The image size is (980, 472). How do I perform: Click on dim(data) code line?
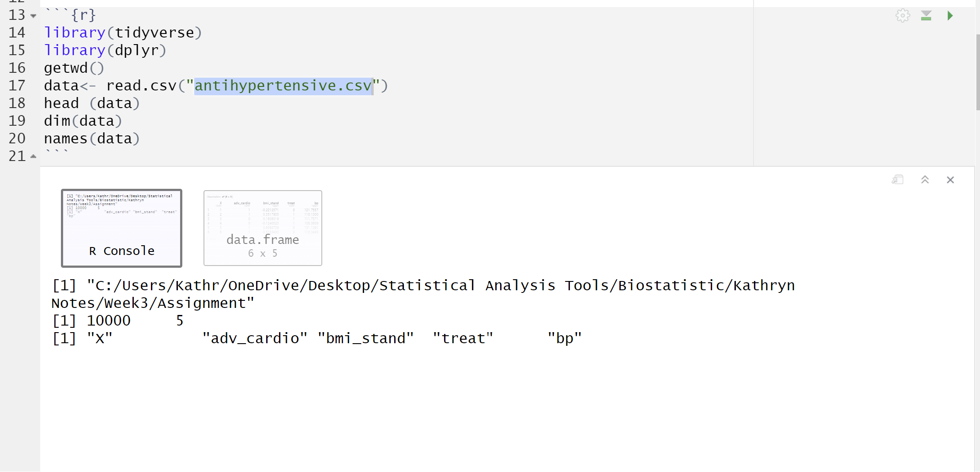click(x=83, y=121)
